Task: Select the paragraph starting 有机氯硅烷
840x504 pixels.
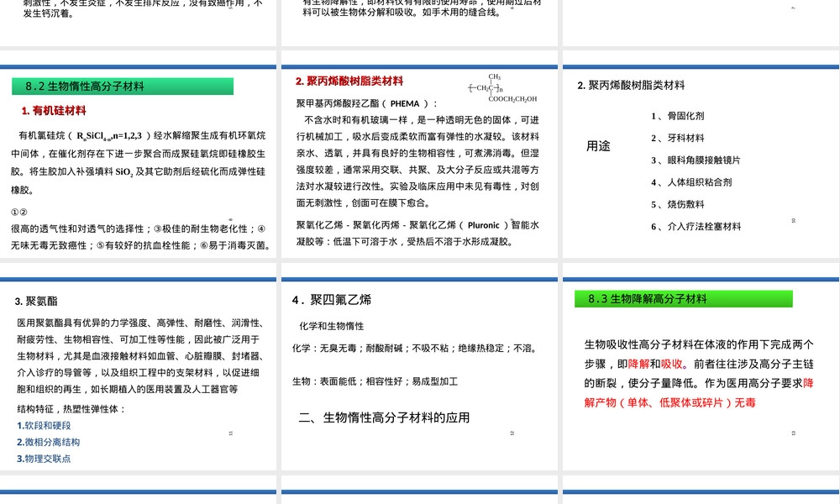Action: pos(139,163)
